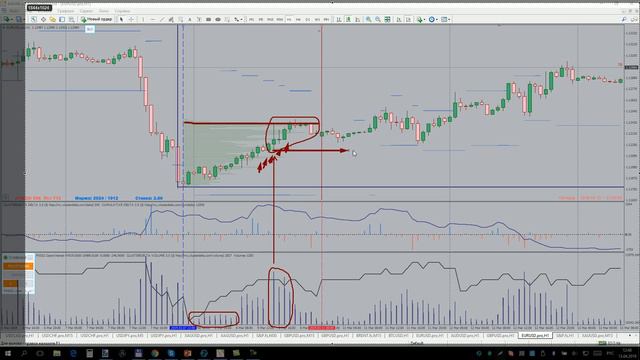640x360 pixels.
Task: Select the text label tool
Action: click(x=199, y=19)
